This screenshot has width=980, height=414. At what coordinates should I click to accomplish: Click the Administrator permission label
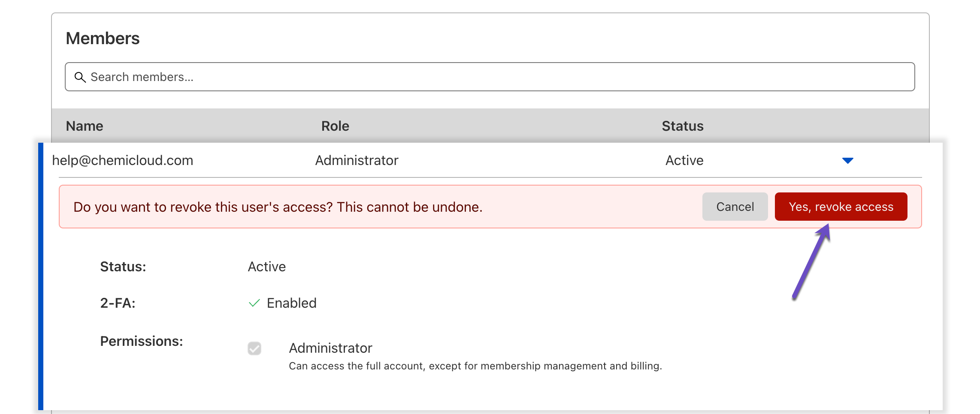coord(330,348)
